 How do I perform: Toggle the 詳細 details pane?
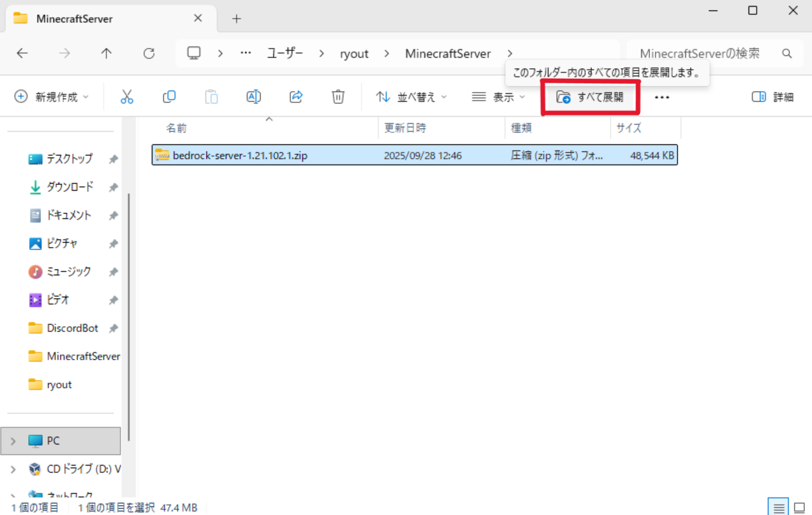[773, 97]
